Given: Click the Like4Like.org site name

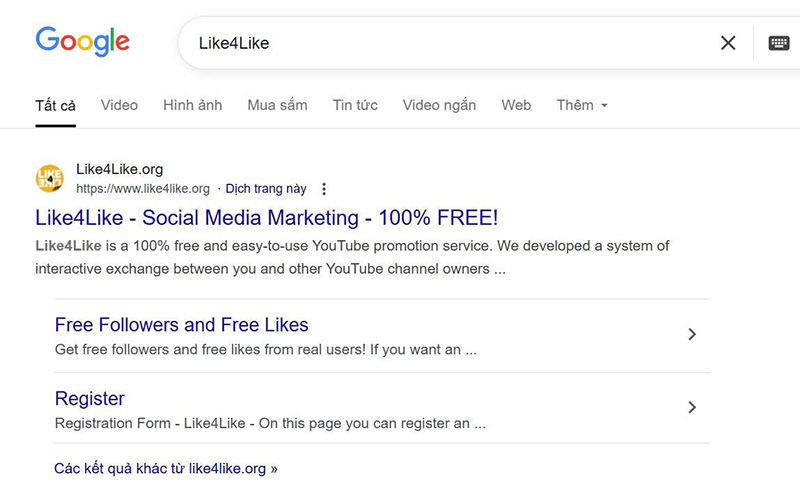Looking at the screenshot, I should tap(119, 169).
